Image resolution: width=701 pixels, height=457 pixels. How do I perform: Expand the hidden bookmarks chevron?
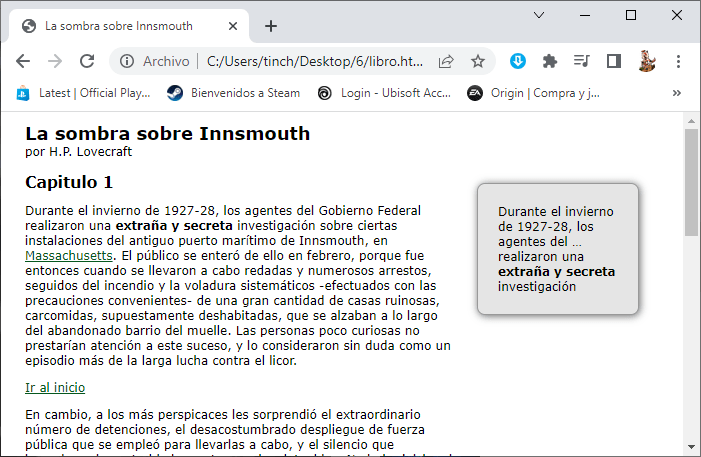click(x=677, y=93)
